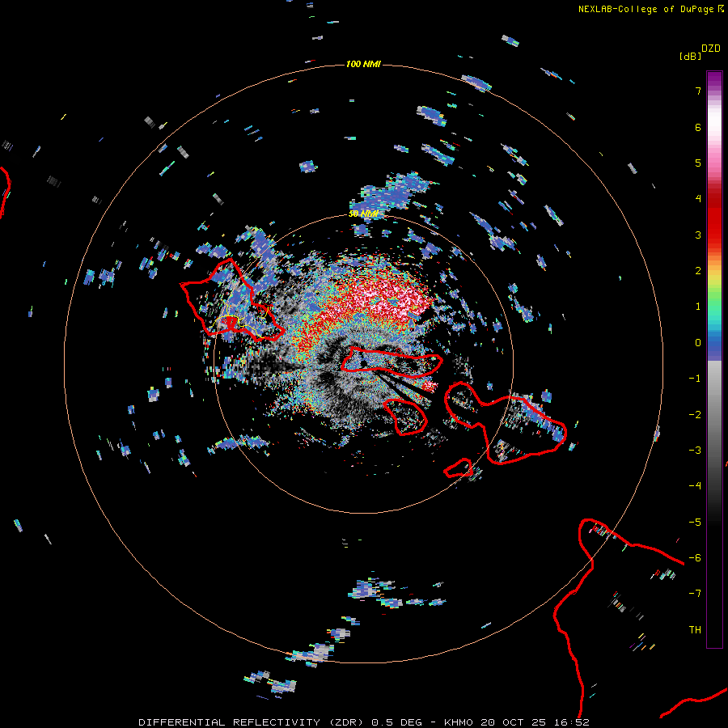Click the -3 value on the color scale

[x=695, y=451]
